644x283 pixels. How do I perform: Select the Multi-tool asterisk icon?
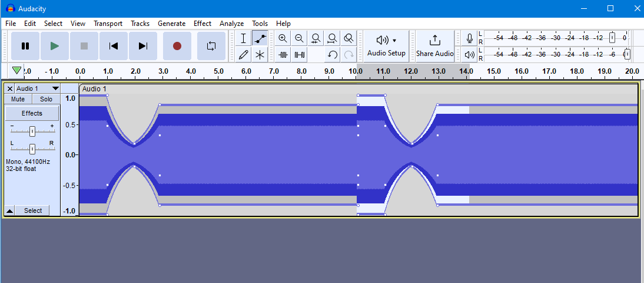[260, 54]
